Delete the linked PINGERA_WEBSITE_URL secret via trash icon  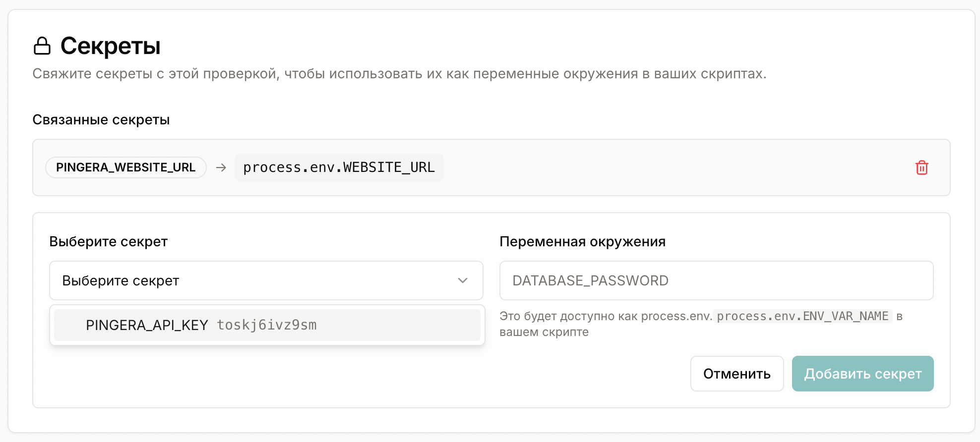pyautogui.click(x=921, y=167)
